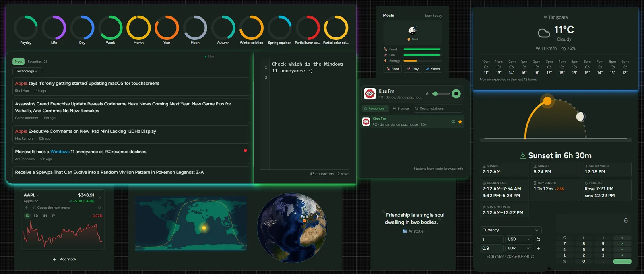Click Add Stock
Image resolution: width=644 pixels, height=274 pixels.
[x=64, y=259]
